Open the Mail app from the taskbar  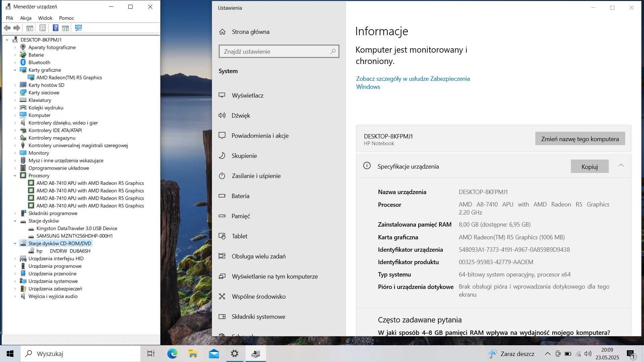214,354
